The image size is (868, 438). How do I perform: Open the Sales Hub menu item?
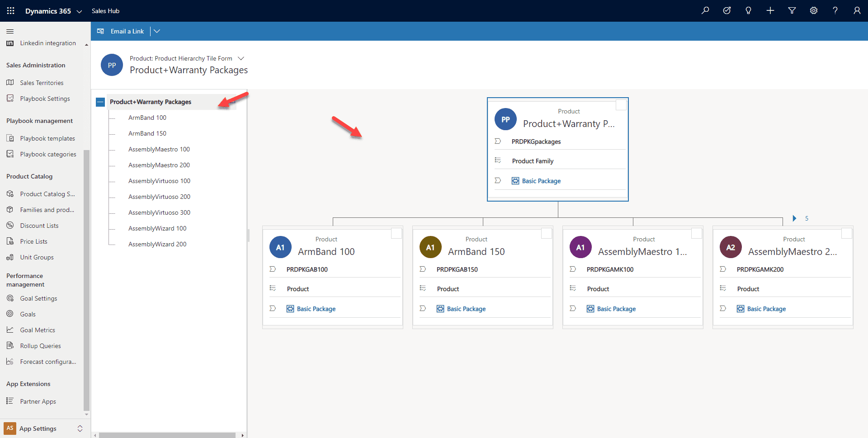click(105, 10)
